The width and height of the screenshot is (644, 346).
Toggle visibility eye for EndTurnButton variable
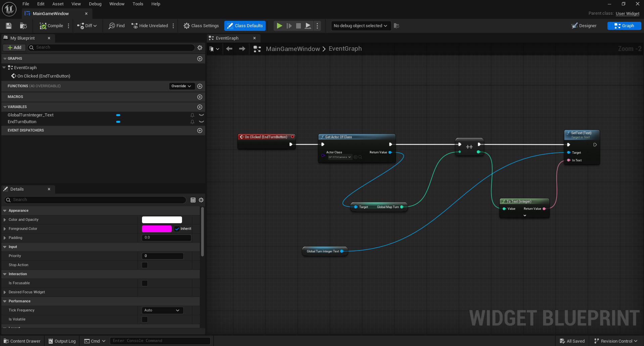(x=201, y=122)
